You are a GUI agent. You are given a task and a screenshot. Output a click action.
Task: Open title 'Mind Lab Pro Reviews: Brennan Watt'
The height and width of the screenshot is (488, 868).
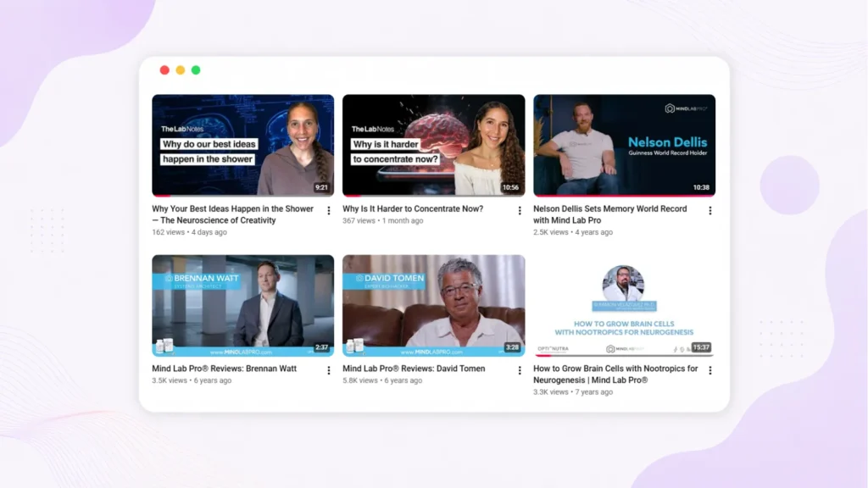tap(224, 369)
